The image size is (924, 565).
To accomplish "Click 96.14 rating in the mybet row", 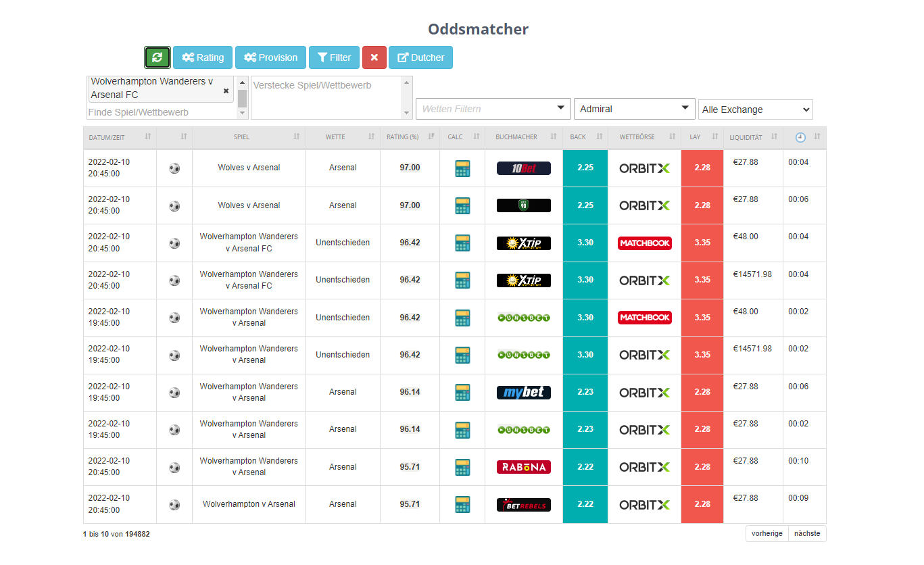I will coord(410,392).
